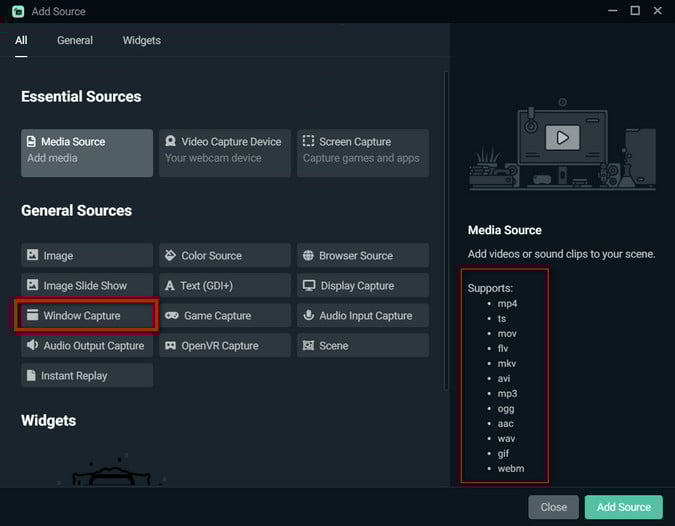
Task: Click the mov format entry
Action: pos(507,334)
